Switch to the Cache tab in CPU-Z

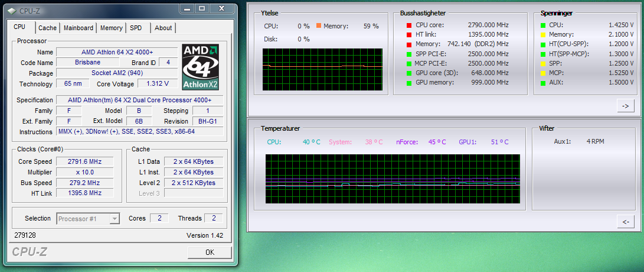point(48,28)
